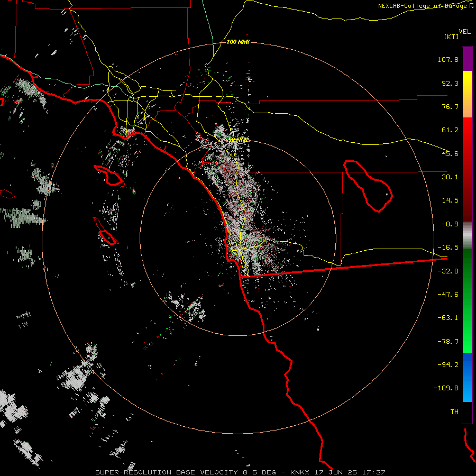The width and height of the screenshot is (476, 476).
Task: Pick the green segment of velocity color bar
Action: 467,300
